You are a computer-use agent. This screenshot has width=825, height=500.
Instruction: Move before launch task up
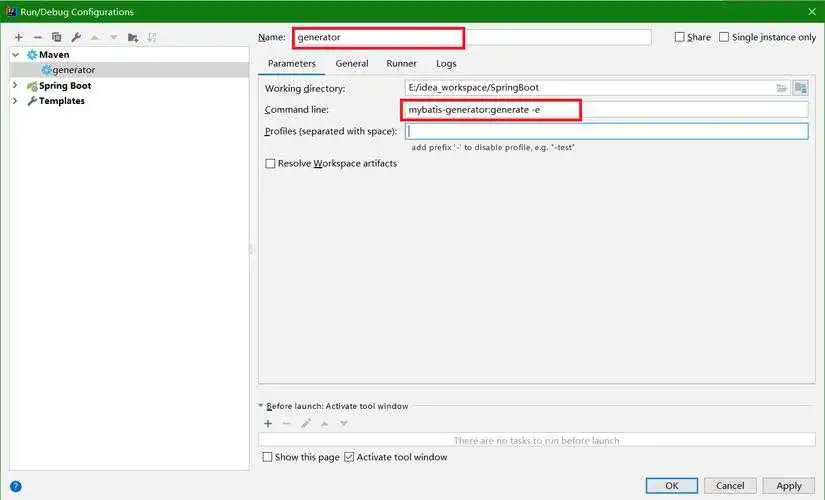tap(325, 424)
